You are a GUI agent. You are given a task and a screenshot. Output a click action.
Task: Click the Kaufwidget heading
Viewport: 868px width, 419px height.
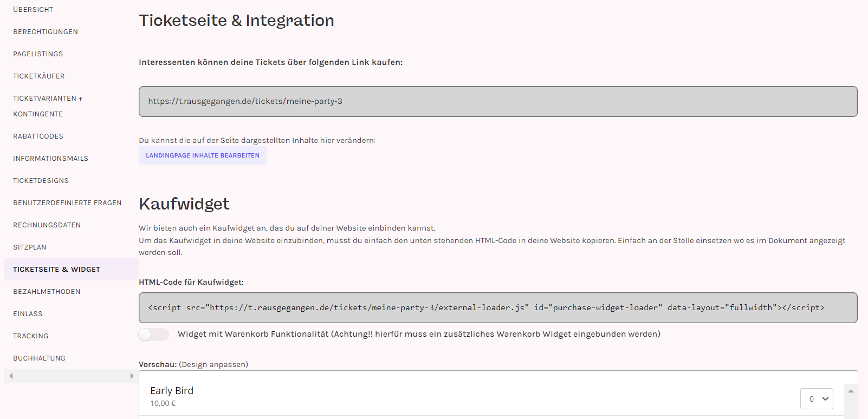click(184, 204)
